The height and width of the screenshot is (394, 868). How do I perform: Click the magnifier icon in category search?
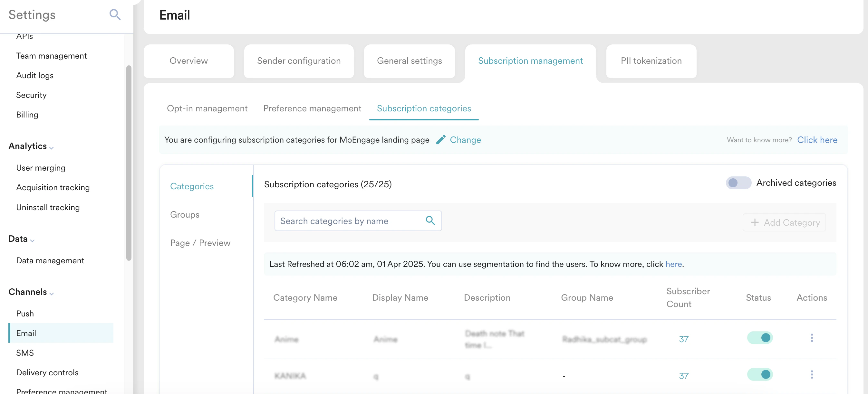(430, 220)
